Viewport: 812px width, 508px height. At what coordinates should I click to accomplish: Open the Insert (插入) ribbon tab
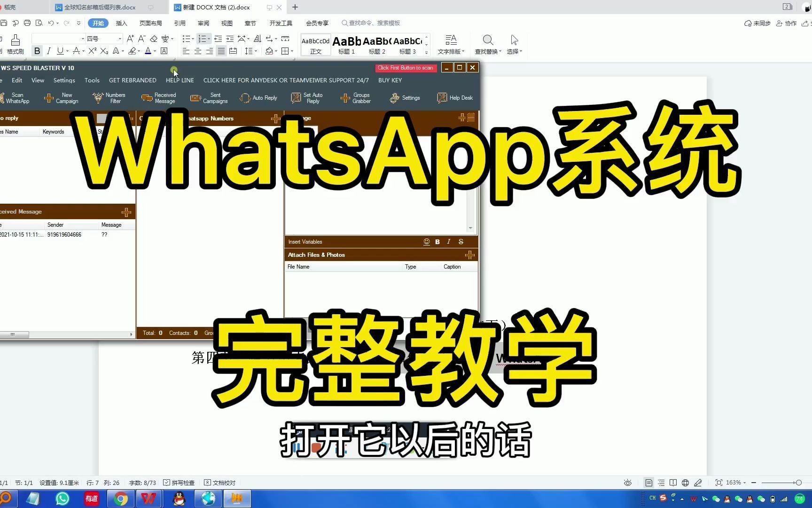click(122, 23)
